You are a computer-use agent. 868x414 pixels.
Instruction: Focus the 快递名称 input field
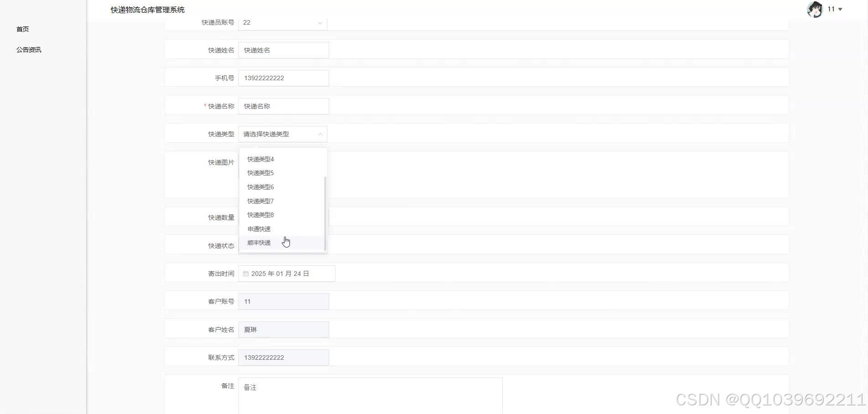(284, 106)
